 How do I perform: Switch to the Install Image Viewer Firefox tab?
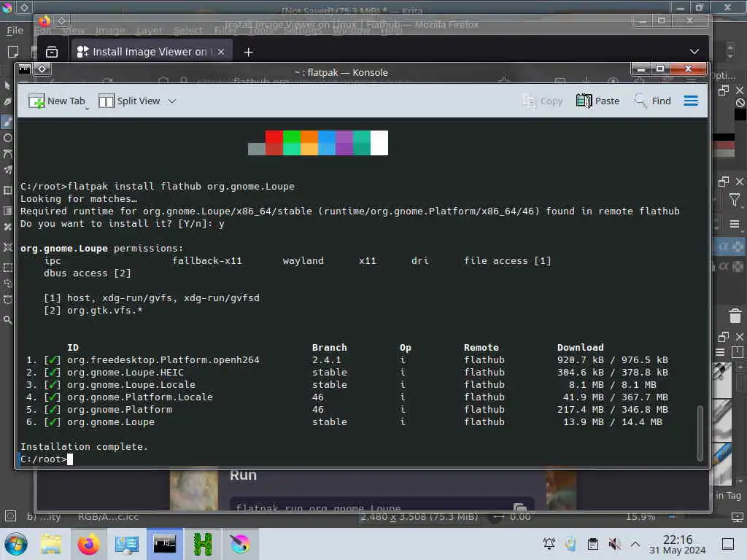click(152, 52)
